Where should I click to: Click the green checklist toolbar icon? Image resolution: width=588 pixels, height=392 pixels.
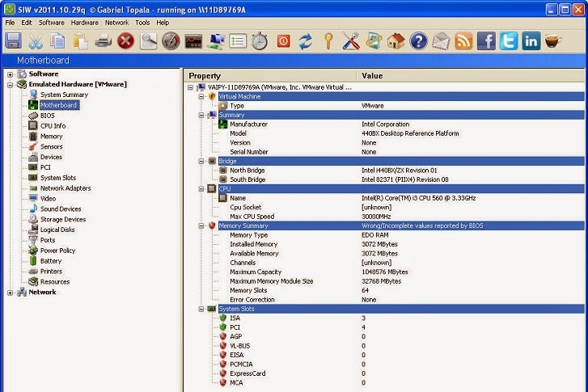pos(238,41)
